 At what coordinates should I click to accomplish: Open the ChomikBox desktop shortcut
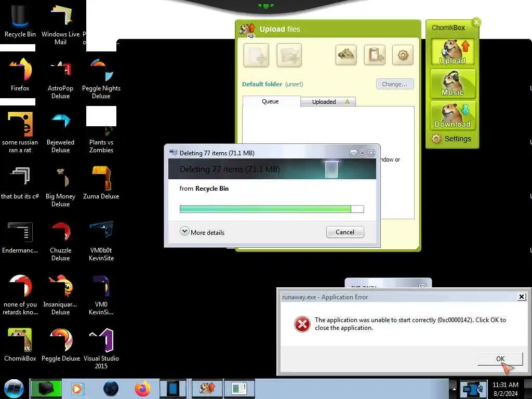tap(20, 344)
